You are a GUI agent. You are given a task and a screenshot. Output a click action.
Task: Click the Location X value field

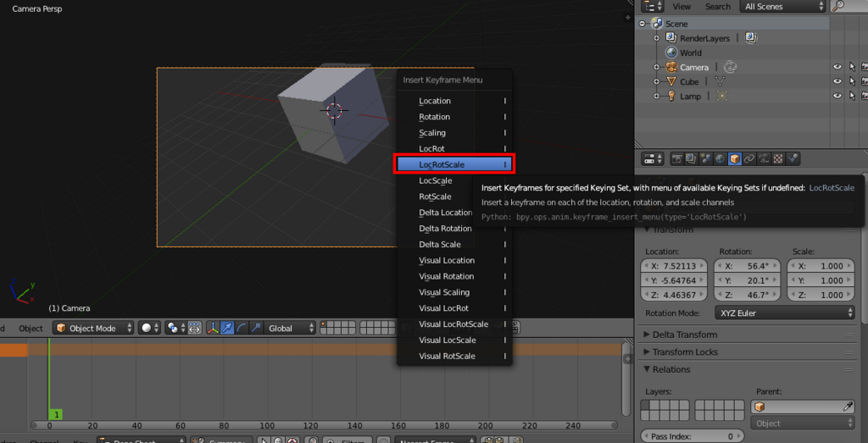click(x=674, y=266)
